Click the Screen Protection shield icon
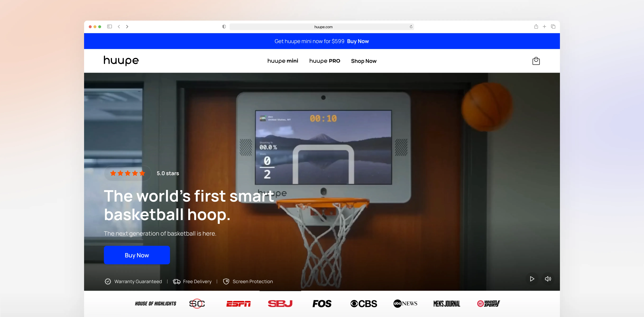Screen dimensions: 644x317 coord(226,281)
